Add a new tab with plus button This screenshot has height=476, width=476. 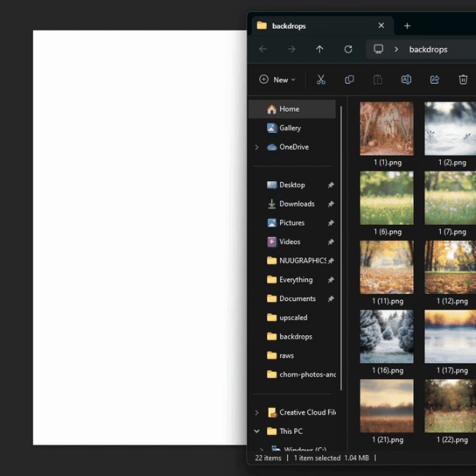coord(407,26)
